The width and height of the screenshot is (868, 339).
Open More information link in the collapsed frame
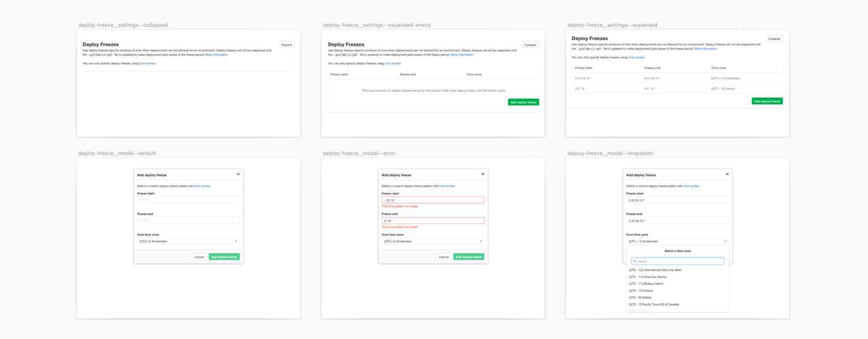pyautogui.click(x=216, y=55)
